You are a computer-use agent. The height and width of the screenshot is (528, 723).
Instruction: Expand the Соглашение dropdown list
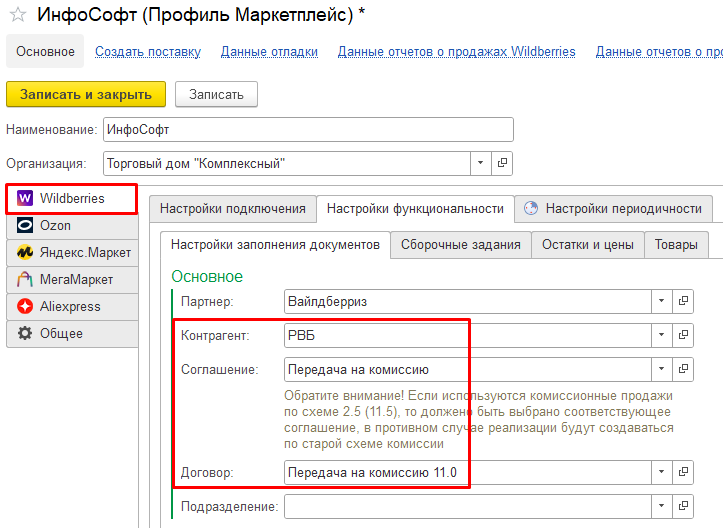point(661,369)
